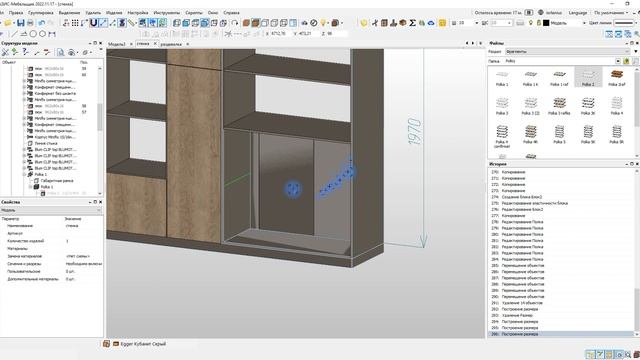Click the blue cloud icon

pyautogui.click(x=431, y=23)
